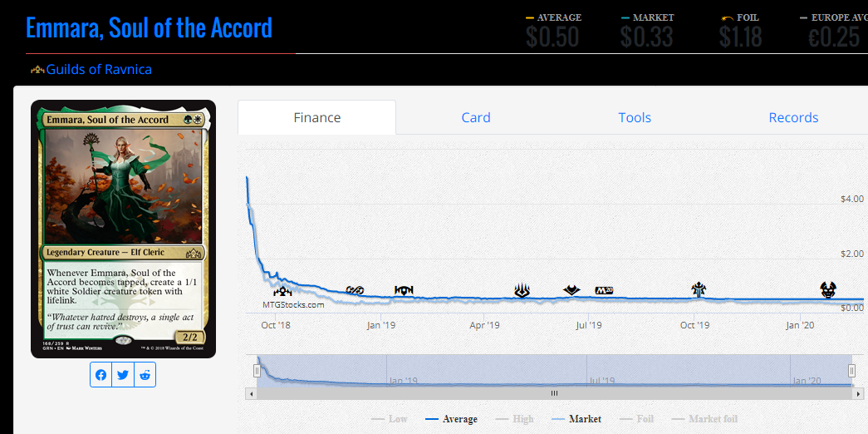Click the navigator scrollbar right arrow
Image resolution: width=868 pixels, height=434 pixels.
coord(858,393)
